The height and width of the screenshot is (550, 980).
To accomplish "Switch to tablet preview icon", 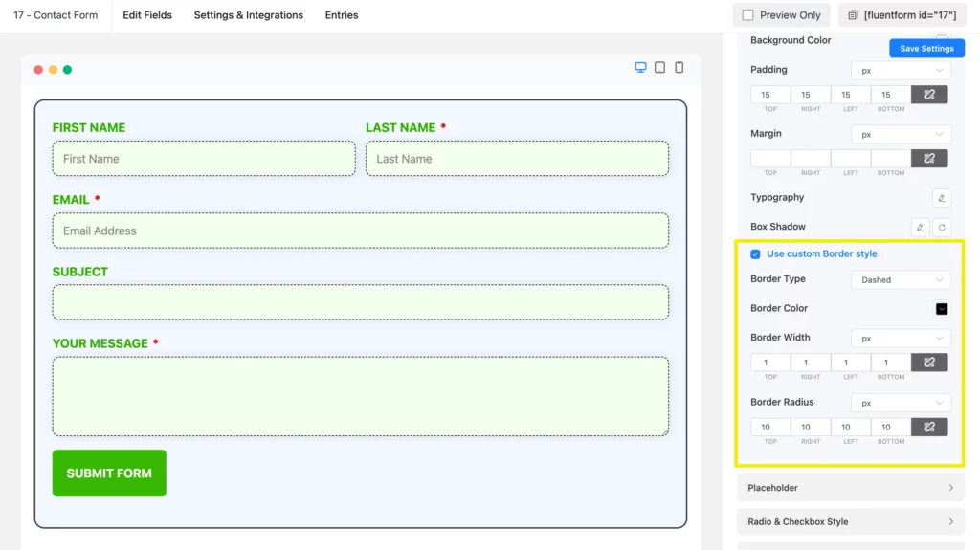I will pos(660,67).
